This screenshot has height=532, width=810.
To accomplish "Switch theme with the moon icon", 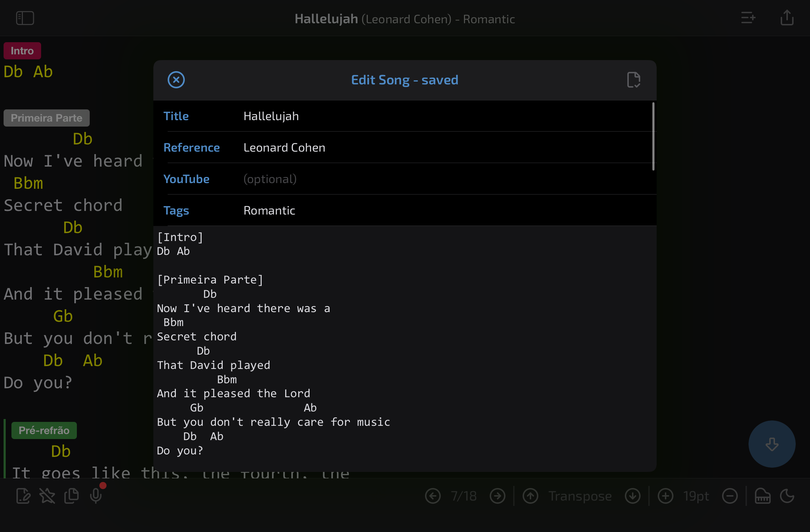I will pos(788,496).
